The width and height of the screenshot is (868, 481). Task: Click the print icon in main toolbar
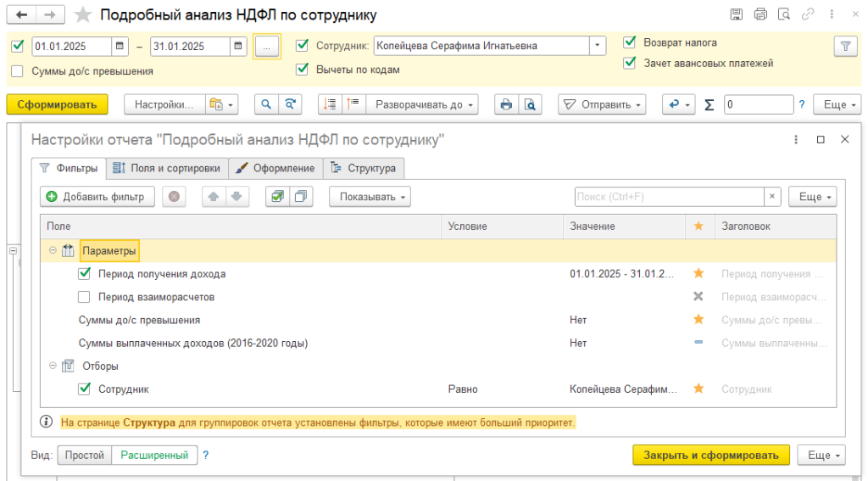point(506,104)
